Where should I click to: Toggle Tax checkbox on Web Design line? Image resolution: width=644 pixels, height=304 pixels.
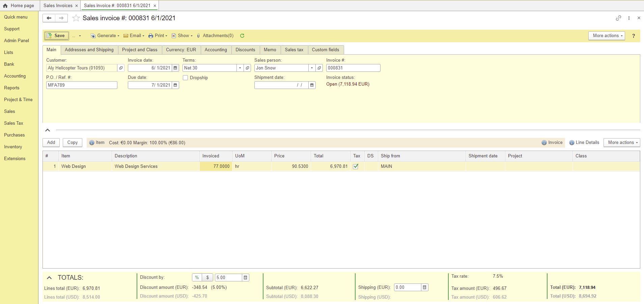click(356, 166)
